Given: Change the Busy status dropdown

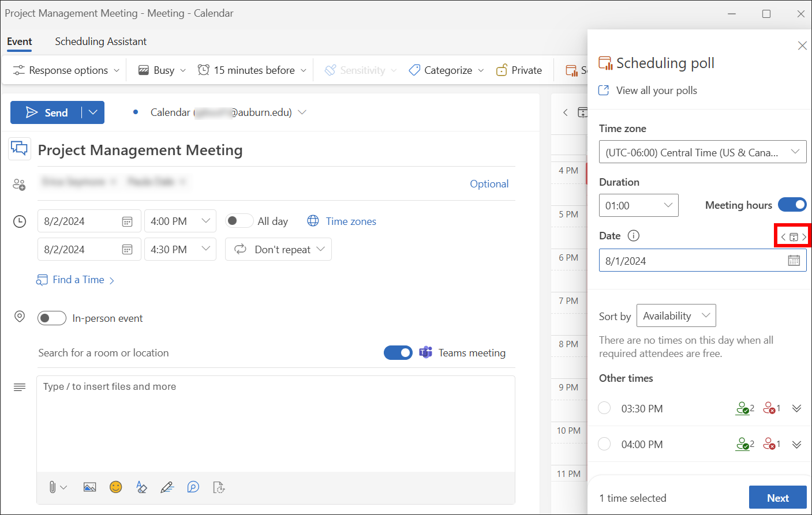Looking at the screenshot, I should coord(162,70).
